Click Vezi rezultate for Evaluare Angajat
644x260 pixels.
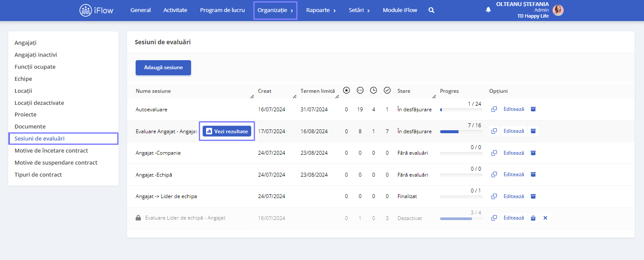tap(227, 131)
